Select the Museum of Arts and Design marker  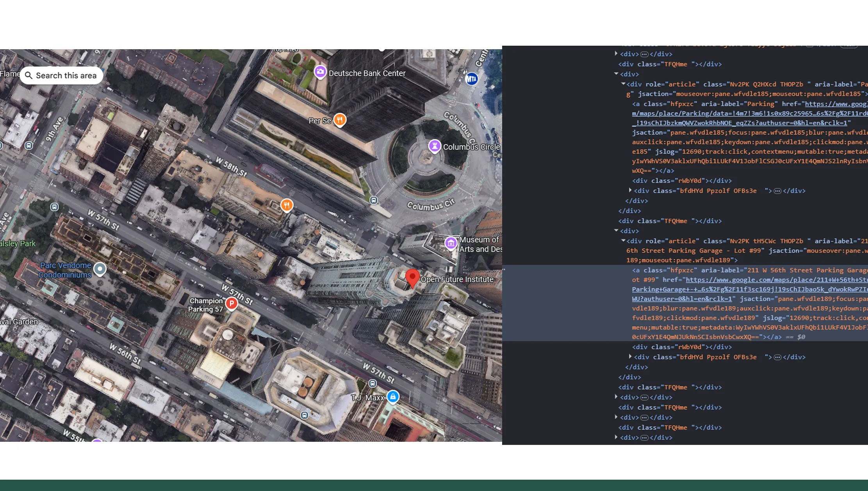(451, 242)
